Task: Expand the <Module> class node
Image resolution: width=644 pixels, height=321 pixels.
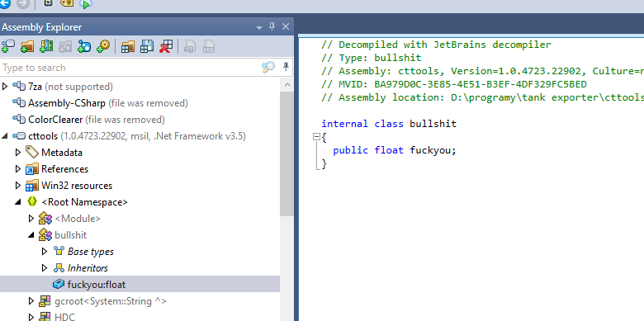Action: coord(31,219)
